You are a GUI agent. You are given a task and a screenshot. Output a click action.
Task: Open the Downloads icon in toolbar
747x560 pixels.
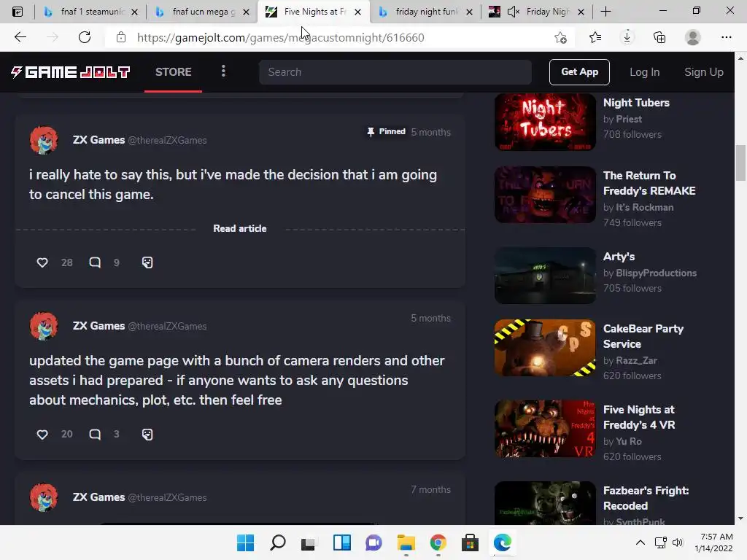pos(627,37)
